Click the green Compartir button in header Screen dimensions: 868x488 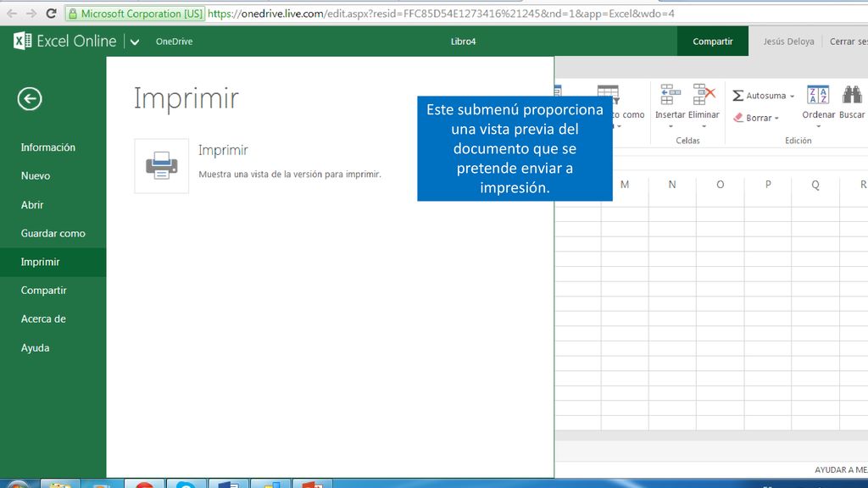(x=712, y=41)
